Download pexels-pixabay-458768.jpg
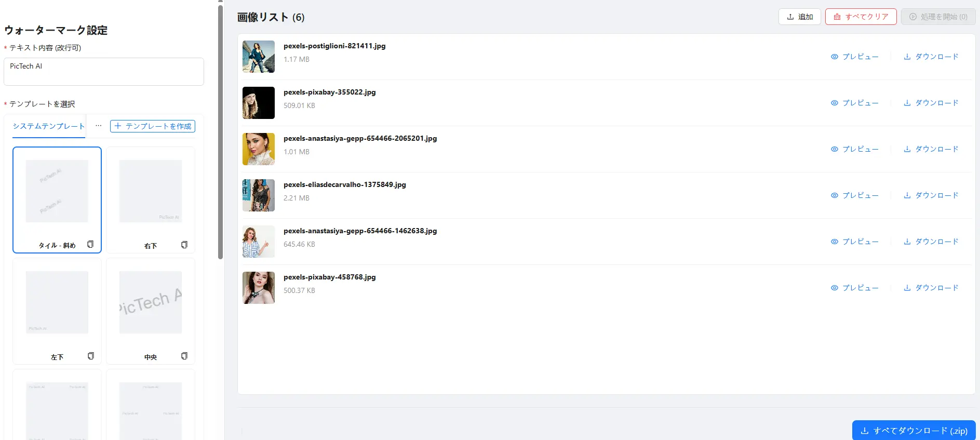This screenshot has width=980, height=440. pyautogui.click(x=931, y=288)
